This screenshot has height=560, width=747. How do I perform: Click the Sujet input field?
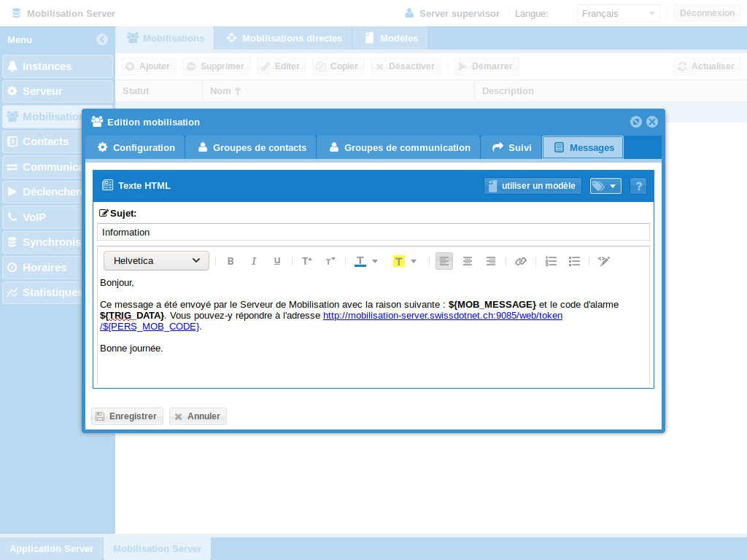click(x=373, y=233)
